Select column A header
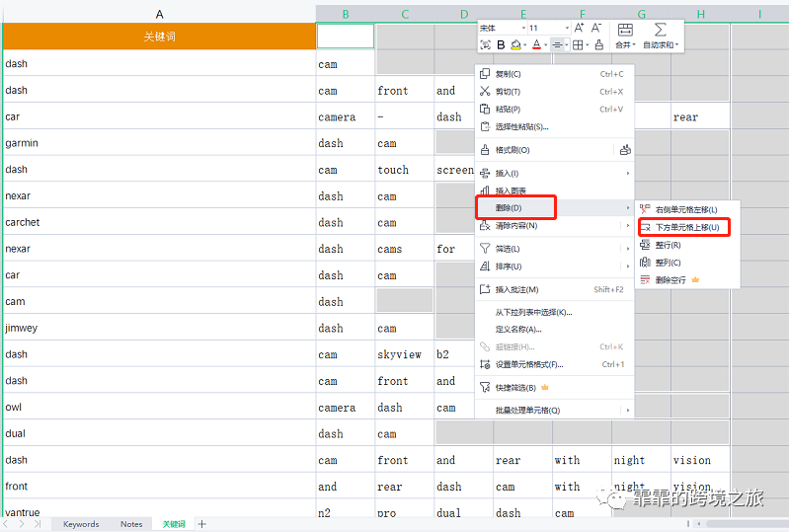The image size is (789, 532). [x=159, y=14]
